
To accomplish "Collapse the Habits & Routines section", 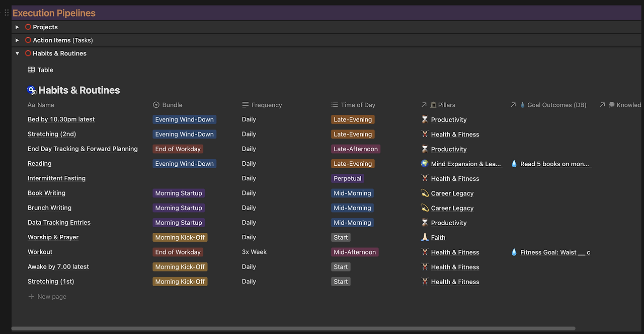I will [17, 53].
